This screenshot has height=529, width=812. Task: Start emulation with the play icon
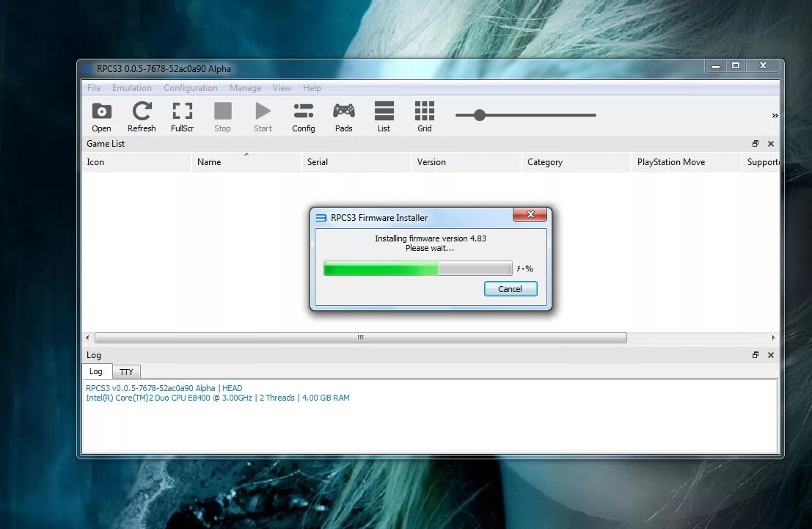pos(263,117)
